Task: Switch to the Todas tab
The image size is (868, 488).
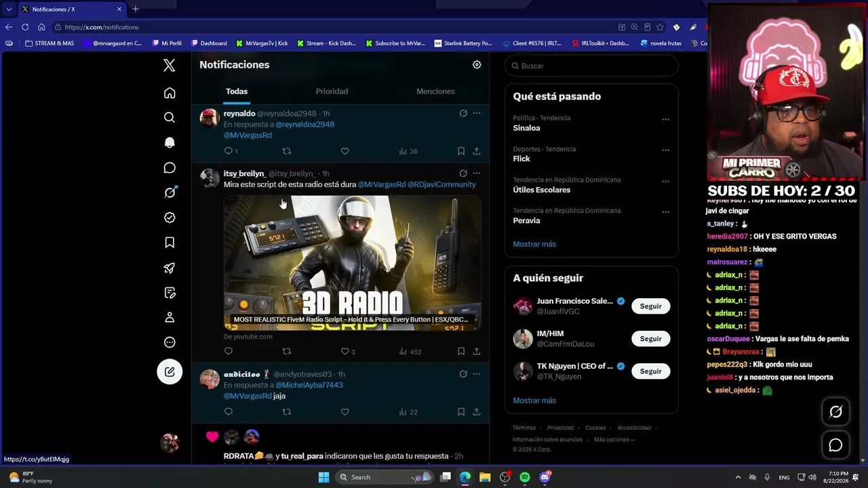Action: point(237,91)
